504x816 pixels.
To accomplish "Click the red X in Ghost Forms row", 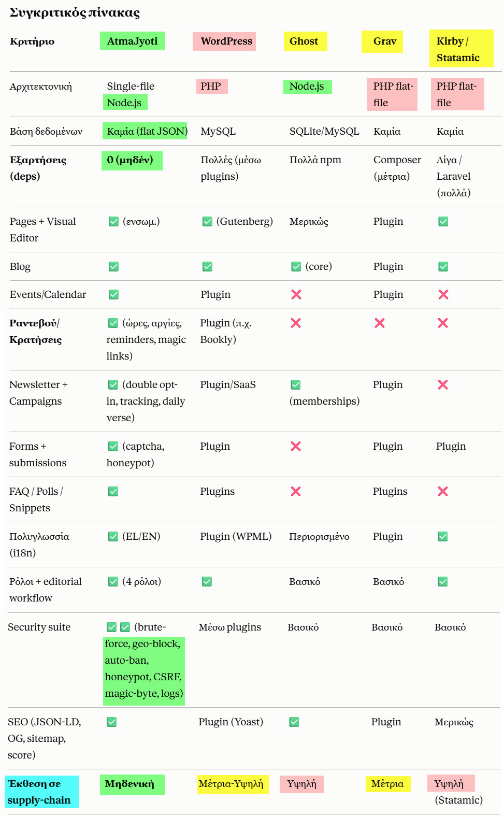I will (296, 446).
